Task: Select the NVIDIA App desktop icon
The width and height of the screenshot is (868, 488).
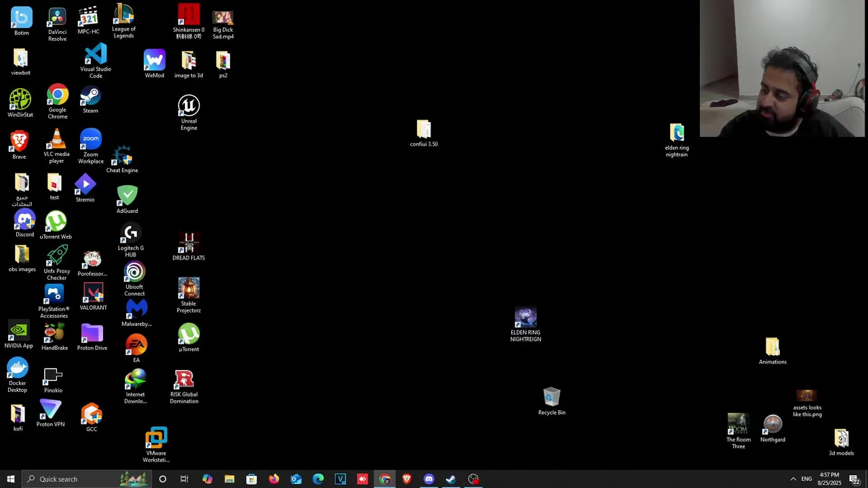Action: pyautogui.click(x=18, y=334)
